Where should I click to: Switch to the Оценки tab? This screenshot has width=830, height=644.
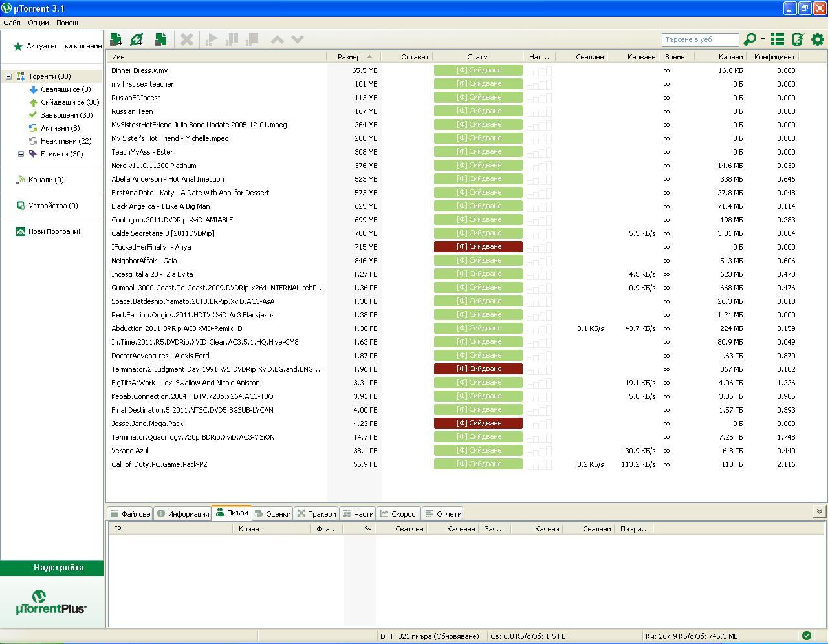click(272, 514)
